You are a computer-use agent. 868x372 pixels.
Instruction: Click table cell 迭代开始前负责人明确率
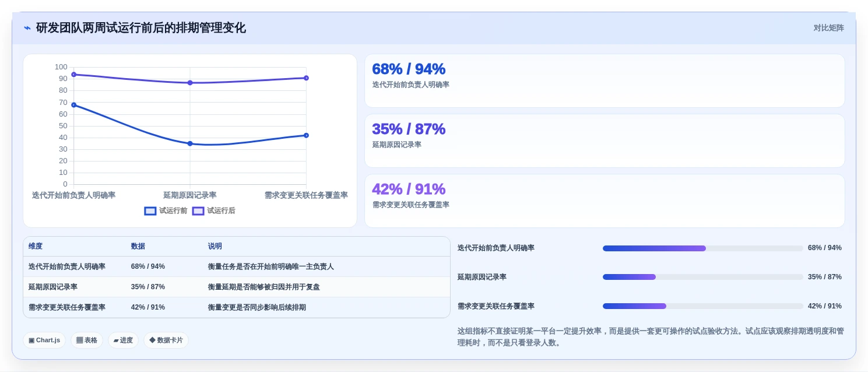click(x=67, y=266)
